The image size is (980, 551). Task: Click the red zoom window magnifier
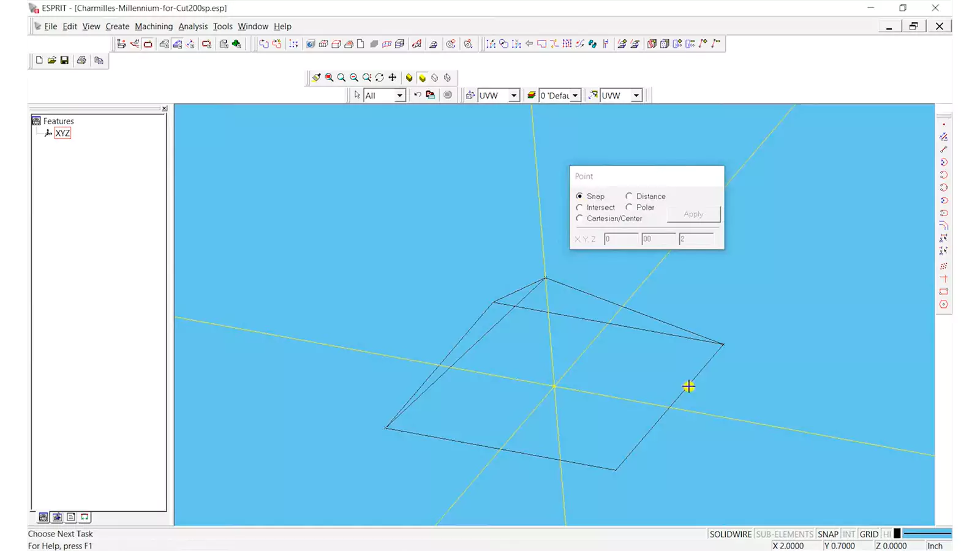pyautogui.click(x=329, y=78)
